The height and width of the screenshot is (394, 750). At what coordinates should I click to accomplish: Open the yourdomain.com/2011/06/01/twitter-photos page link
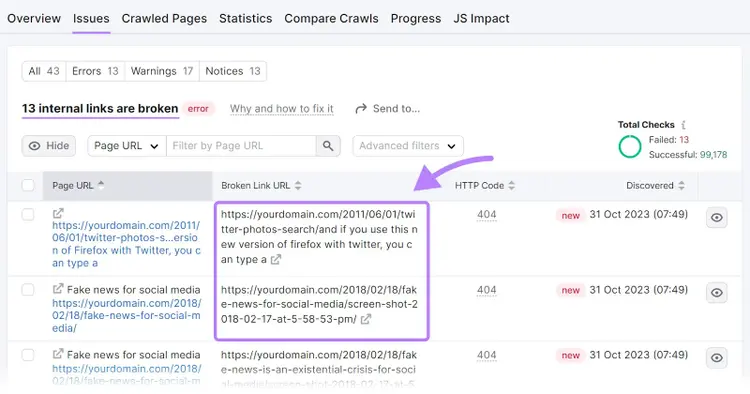pos(126,244)
